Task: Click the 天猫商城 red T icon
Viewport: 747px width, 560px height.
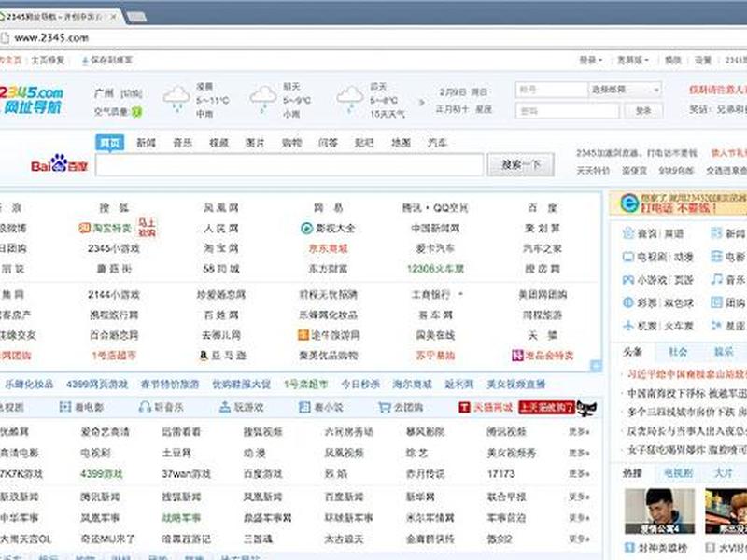Action: pyautogui.click(x=464, y=407)
